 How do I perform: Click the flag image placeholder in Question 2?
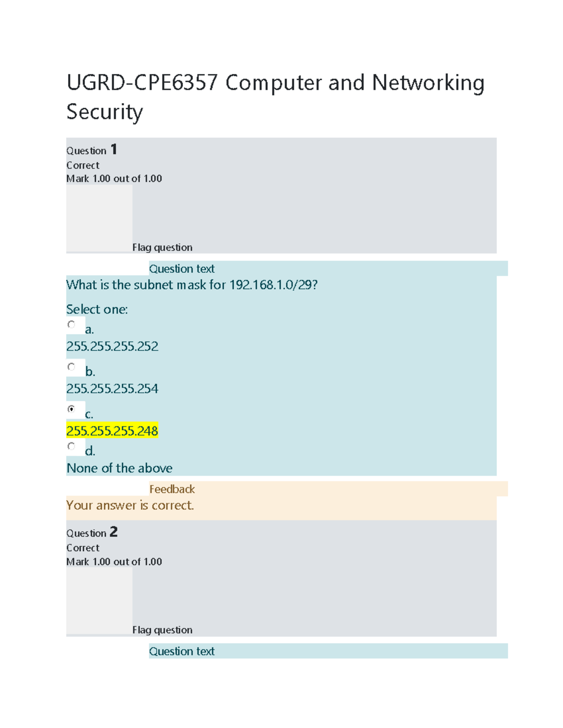pos(99,601)
